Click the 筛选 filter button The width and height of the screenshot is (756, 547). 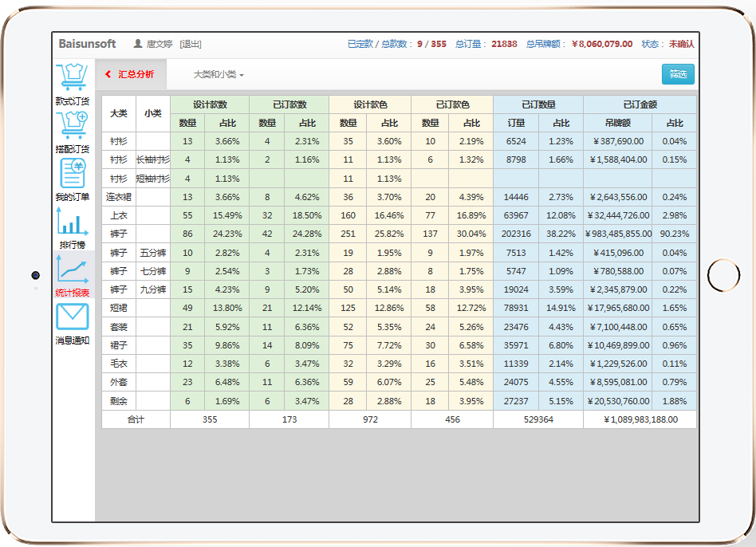point(678,74)
